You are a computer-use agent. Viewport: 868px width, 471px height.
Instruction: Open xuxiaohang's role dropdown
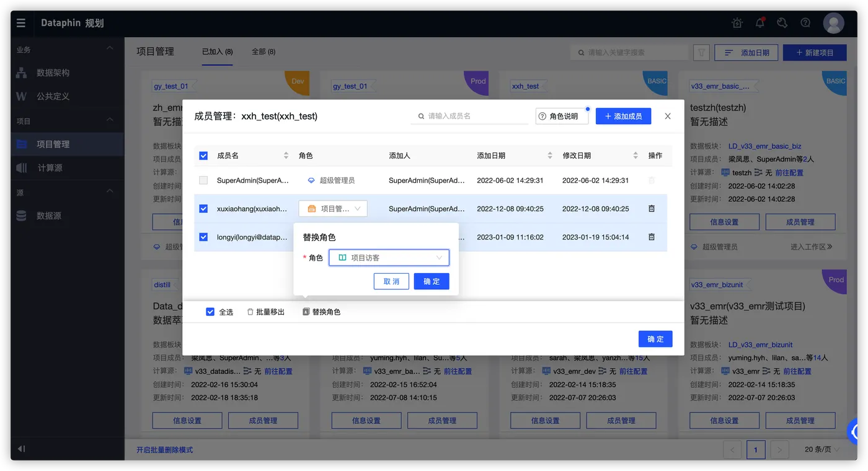click(x=333, y=209)
